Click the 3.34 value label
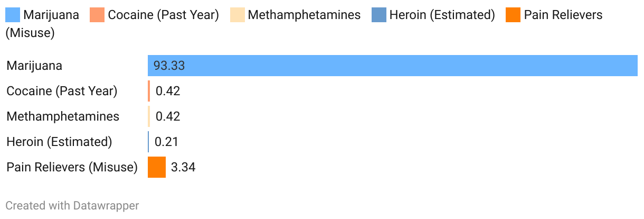644x219 pixels. coord(183,167)
